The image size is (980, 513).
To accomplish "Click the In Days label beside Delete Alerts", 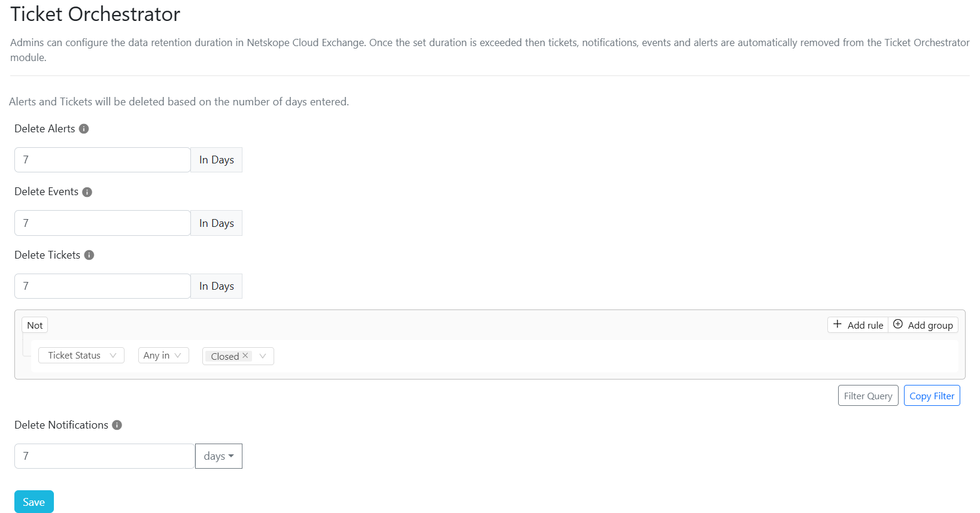I will tap(217, 160).
